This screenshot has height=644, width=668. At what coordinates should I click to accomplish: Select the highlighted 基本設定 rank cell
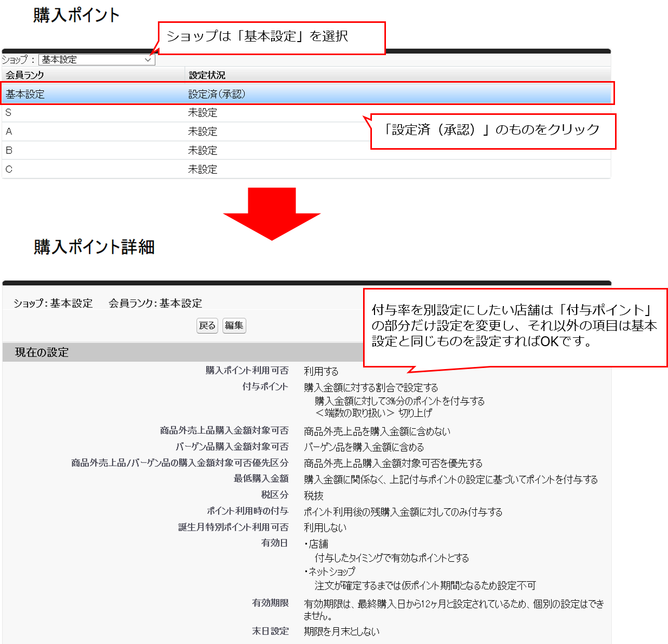pos(25,94)
